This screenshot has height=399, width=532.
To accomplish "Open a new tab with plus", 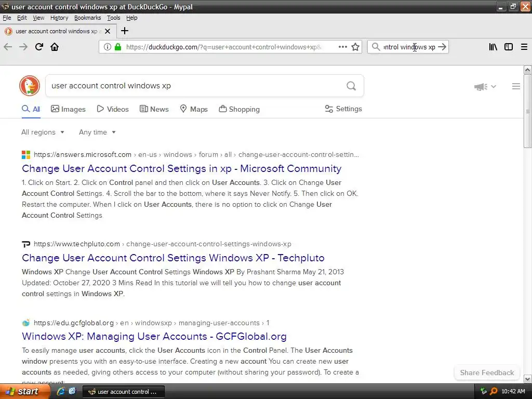I will [125, 31].
